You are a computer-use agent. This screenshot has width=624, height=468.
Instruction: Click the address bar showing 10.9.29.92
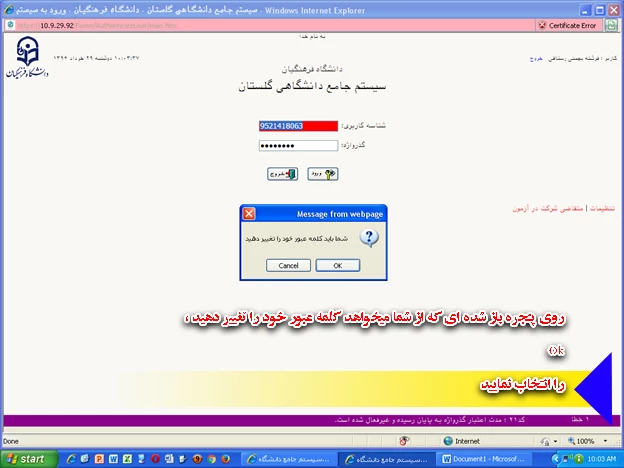(100, 25)
